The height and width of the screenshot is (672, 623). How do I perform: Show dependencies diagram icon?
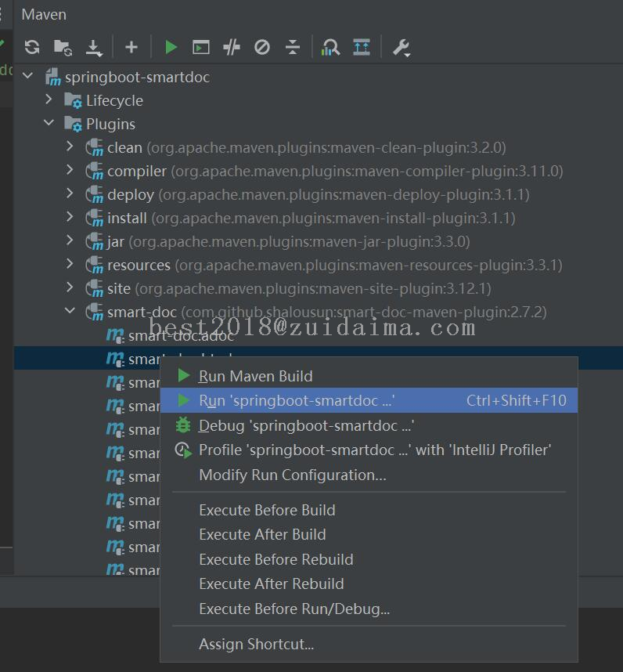click(362, 47)
